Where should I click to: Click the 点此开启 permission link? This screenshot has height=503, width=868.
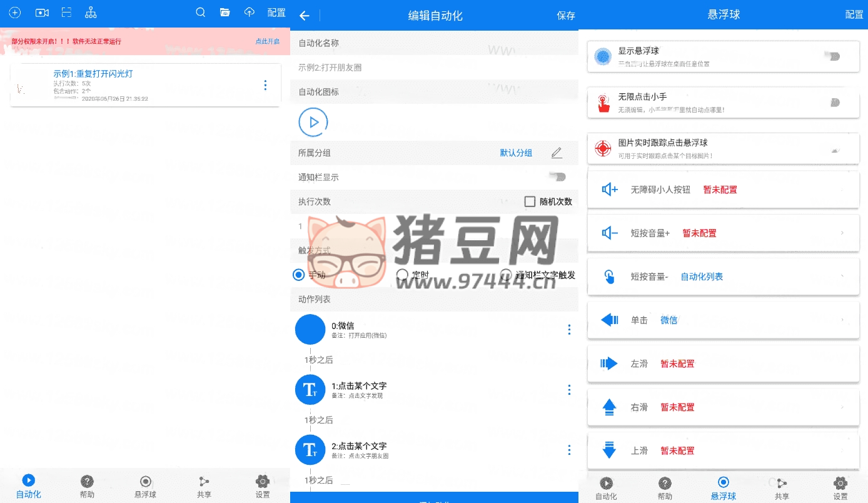pos(267,41)
